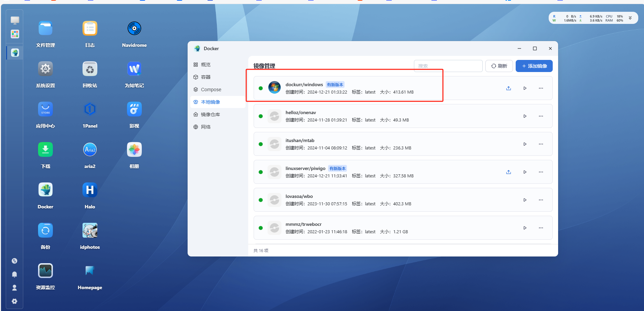The width and height of the screenshot is (644, 311).
Task: Open 网络 network in Docker sidebar
Action: 218,127
